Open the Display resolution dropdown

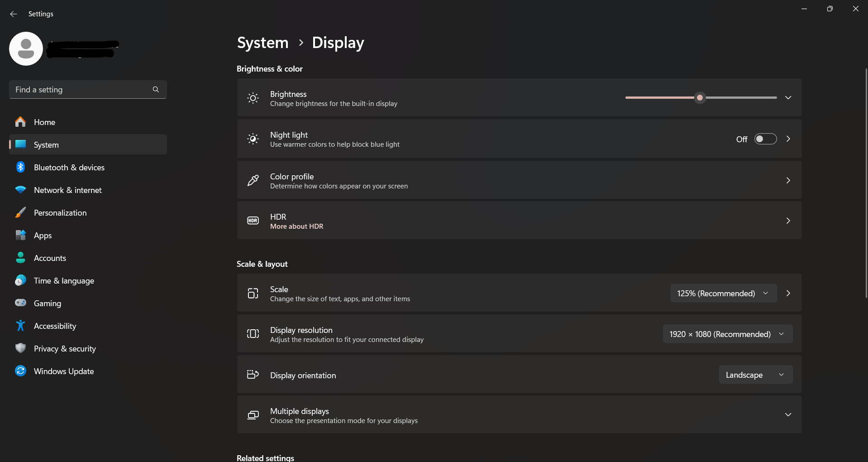coord(726,334)
